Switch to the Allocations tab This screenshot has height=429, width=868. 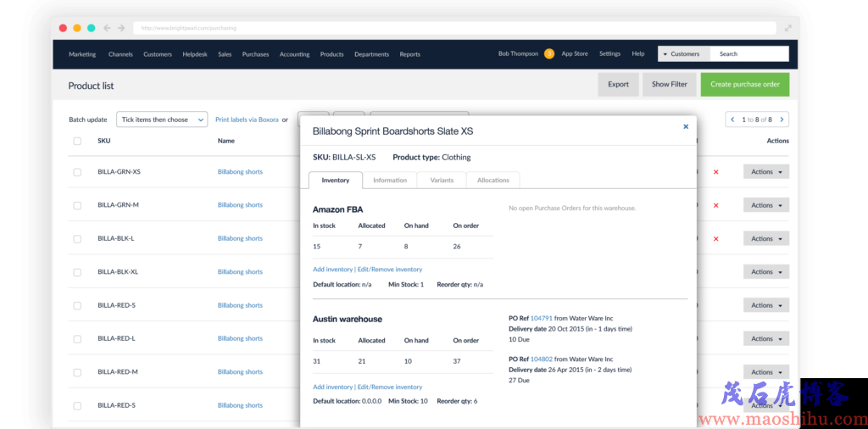coord(492,181)
